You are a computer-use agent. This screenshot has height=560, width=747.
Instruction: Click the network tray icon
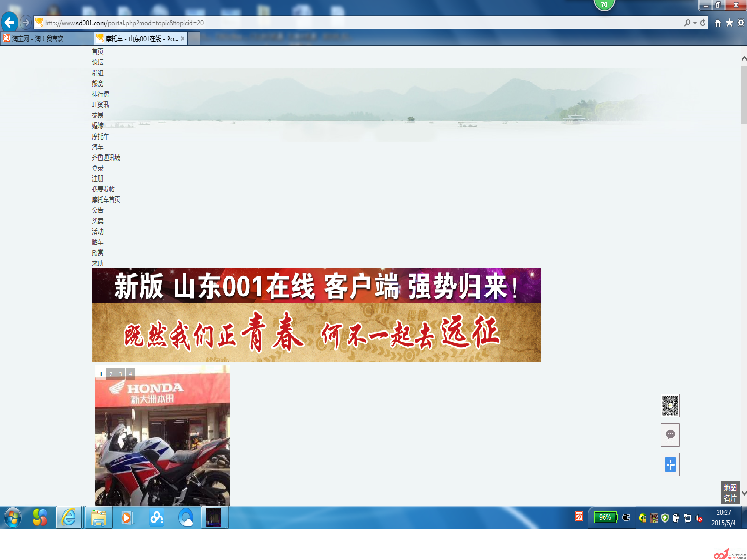688,518
